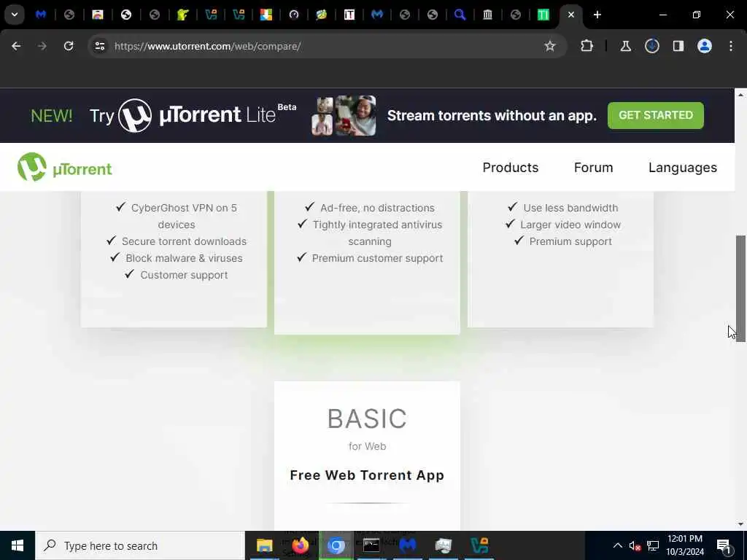Click 'Tightly integrated antivirus scanning' text
747x560 pixels.
377,233
